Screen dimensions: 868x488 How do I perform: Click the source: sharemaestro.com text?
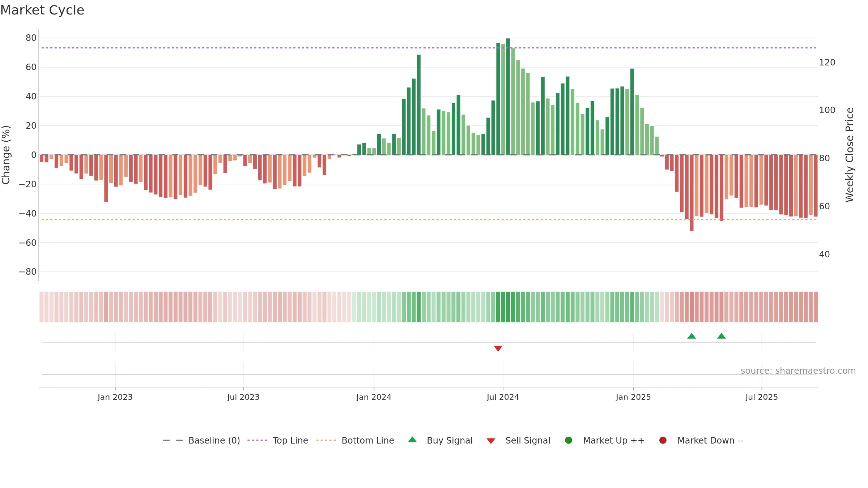(798, 371)
